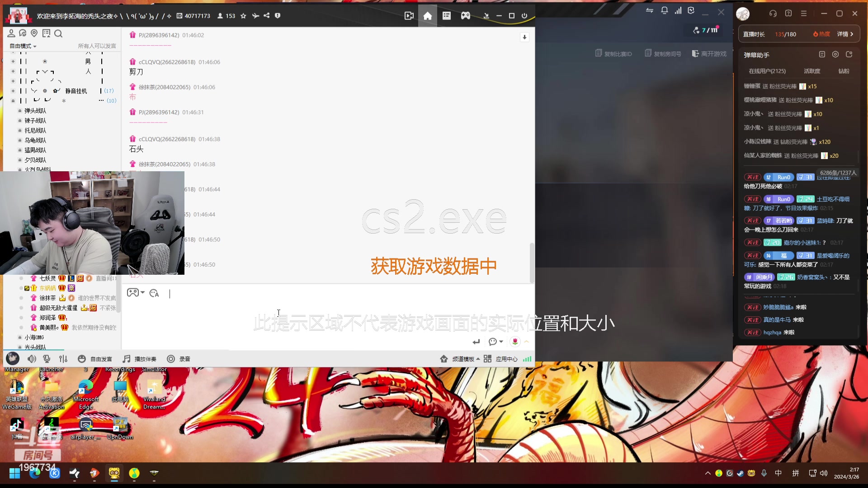
Task: Open the game controller dropdown by the chat input
Action: [x=136, y=293]
